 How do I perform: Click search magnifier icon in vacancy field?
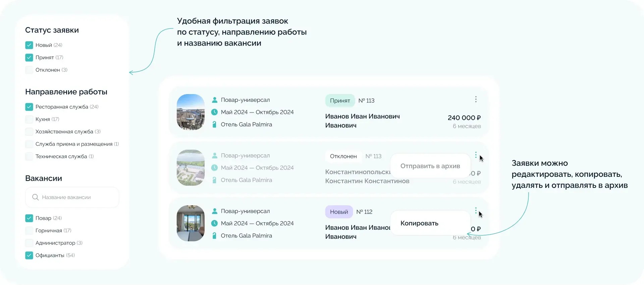tap(35, 197)
